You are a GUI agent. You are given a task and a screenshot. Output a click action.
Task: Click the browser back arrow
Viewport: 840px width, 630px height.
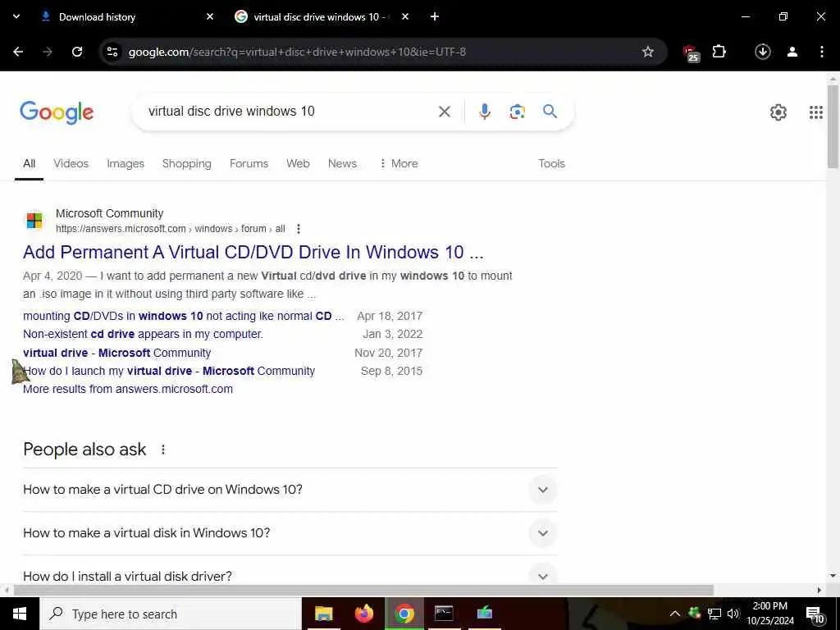click(18, 52)
